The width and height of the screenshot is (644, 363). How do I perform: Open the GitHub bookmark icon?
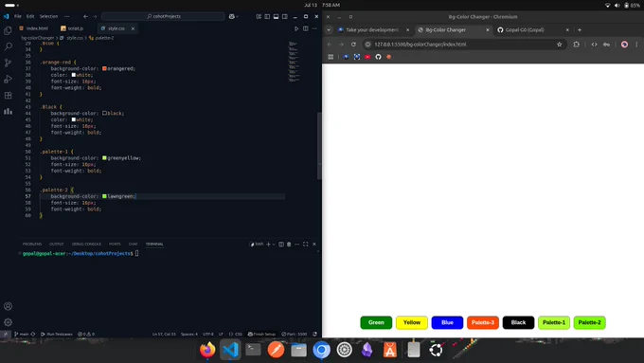click(x=378, y=57)
